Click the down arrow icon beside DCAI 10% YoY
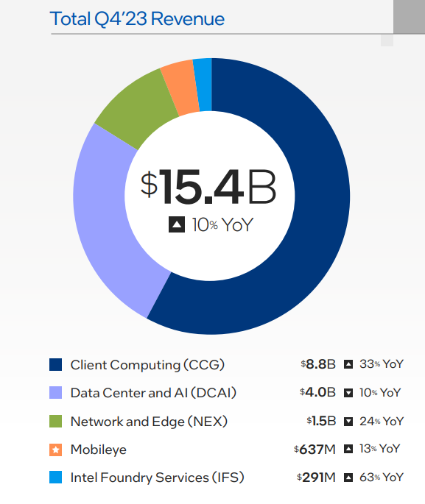425x504 pixels. pos(348,393)
